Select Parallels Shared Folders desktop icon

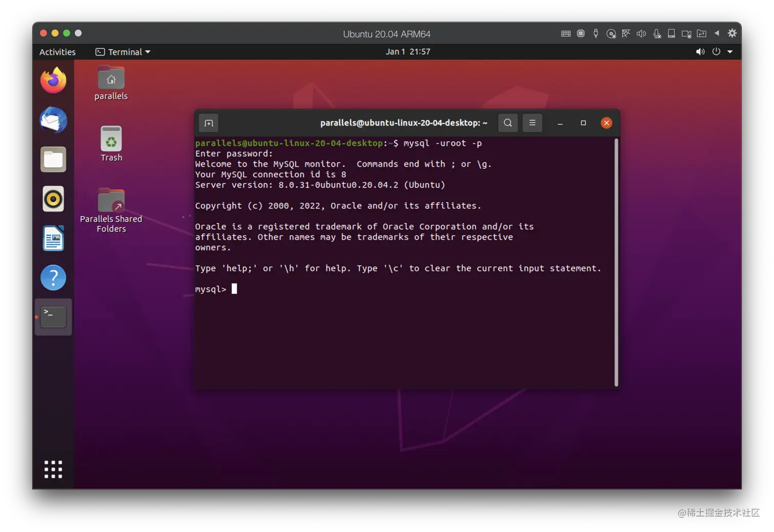[111, 210]
